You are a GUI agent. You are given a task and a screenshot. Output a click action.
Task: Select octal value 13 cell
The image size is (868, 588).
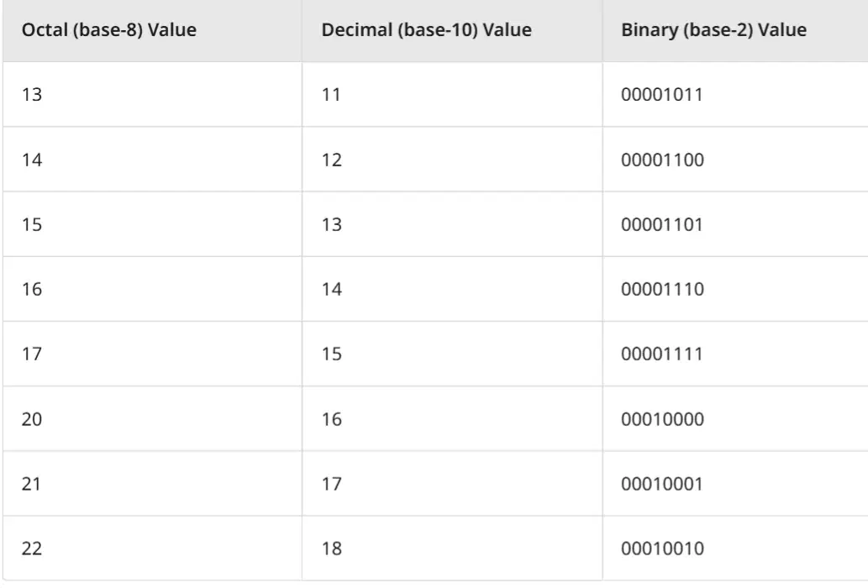pos(152,95)
